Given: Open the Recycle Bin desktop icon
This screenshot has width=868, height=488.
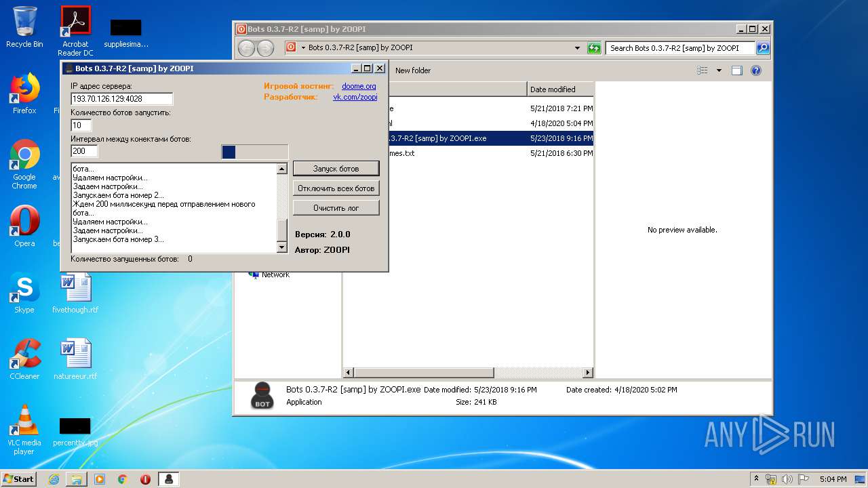Looking at the screenshot, I should coord(24,27).
